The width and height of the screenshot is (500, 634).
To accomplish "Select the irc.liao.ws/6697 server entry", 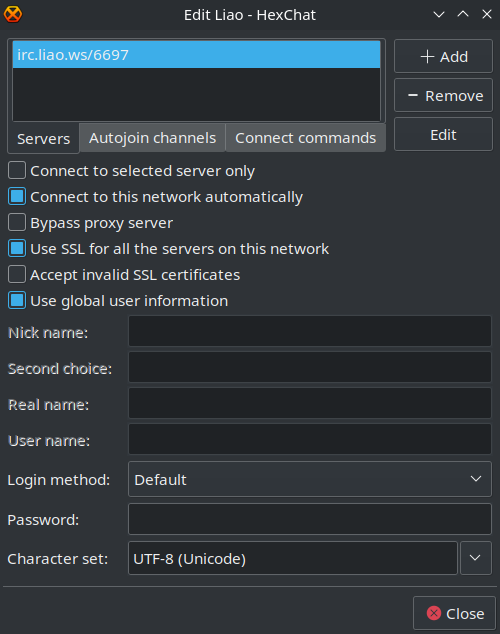I will tap(196, 55).
